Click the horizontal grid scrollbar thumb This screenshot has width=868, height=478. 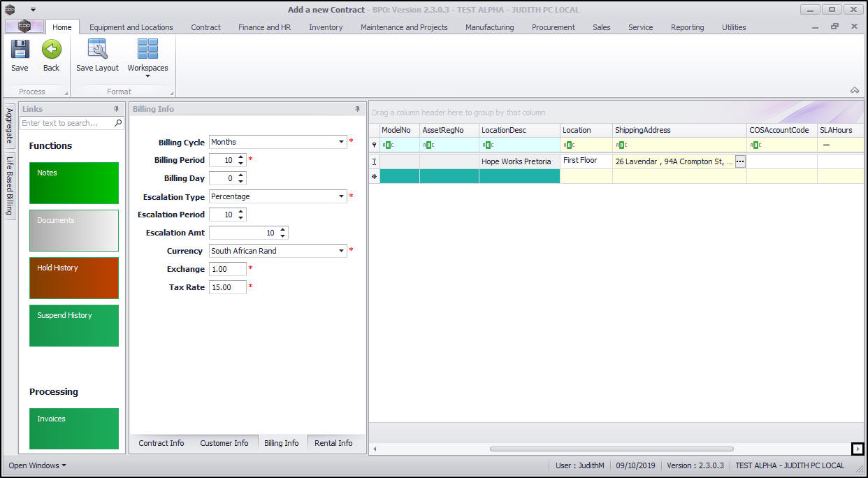[x=612, y=449]
